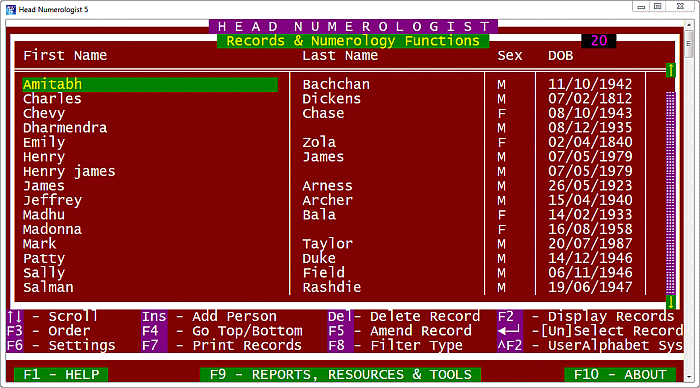Screen dimensions: 700x388
Task: Select the highlighted Amitabh record
Action: pos(150,84)
